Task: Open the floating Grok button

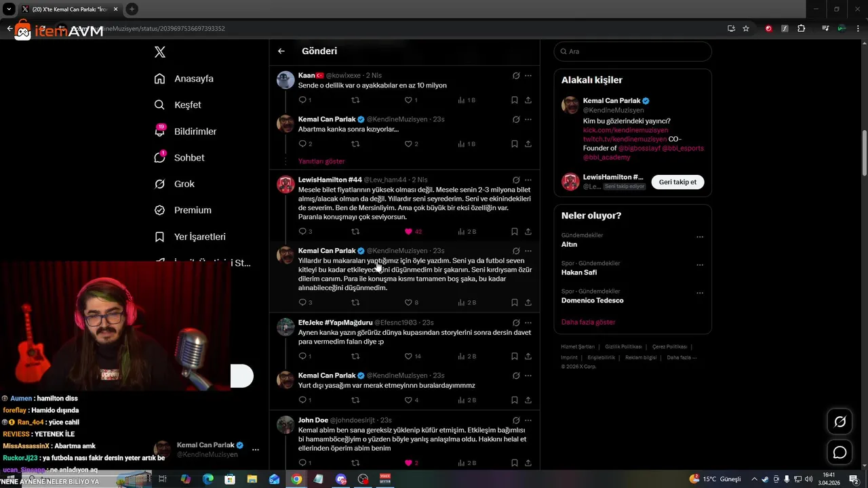Action: click(x=840, y=422)
